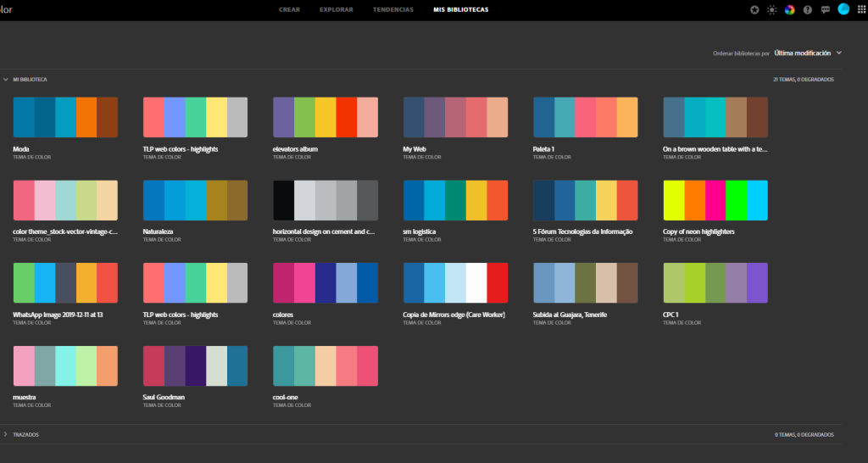Open the cool-one palette thumbnail
This screenshot has height=463, width=868.
325,366
